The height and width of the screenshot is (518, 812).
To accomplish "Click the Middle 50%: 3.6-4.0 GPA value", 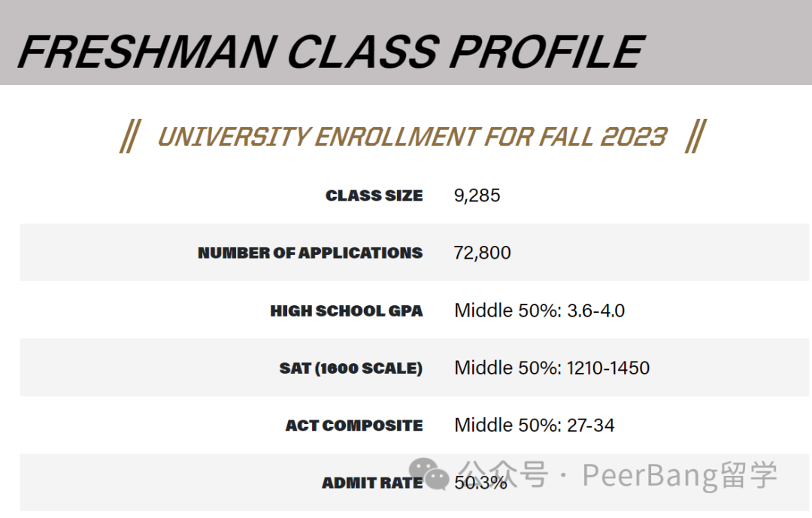I will click(x=539, y=310).
